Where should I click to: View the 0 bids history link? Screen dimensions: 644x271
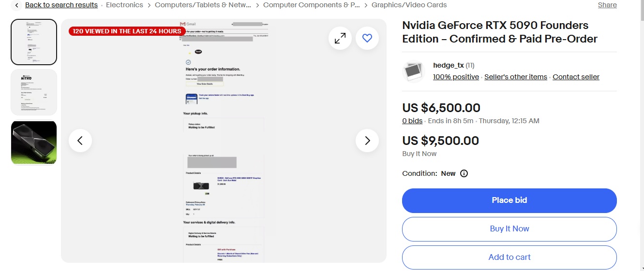(x=412, y=121)
